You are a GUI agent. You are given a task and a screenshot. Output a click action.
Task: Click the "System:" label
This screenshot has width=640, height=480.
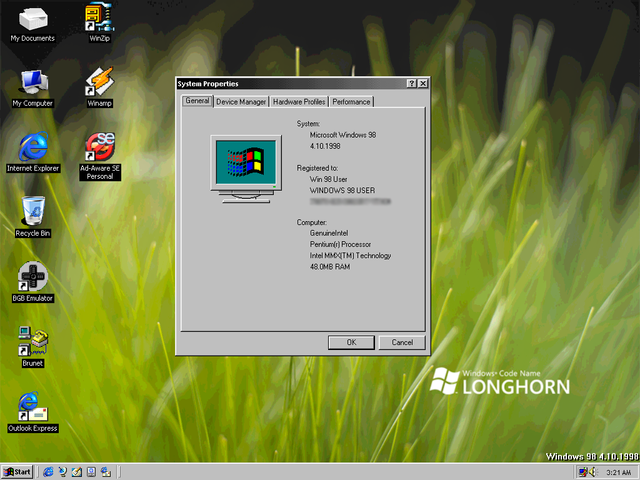point(308,124)
